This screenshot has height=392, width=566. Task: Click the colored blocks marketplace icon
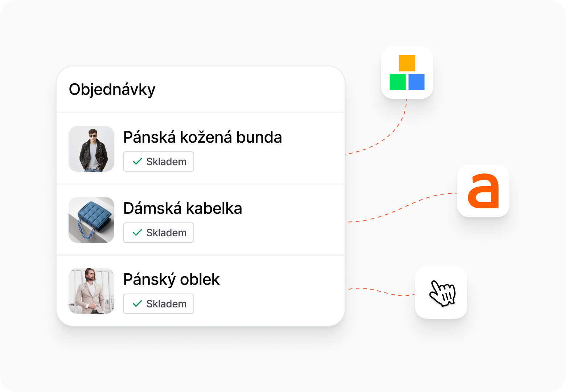pos(407,73)
